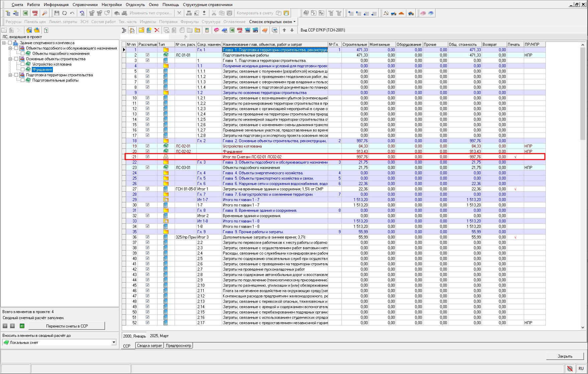Click the Excel export icon in top toolbar
This screenshot has height=374, width=588.
[x=25, y=13]
